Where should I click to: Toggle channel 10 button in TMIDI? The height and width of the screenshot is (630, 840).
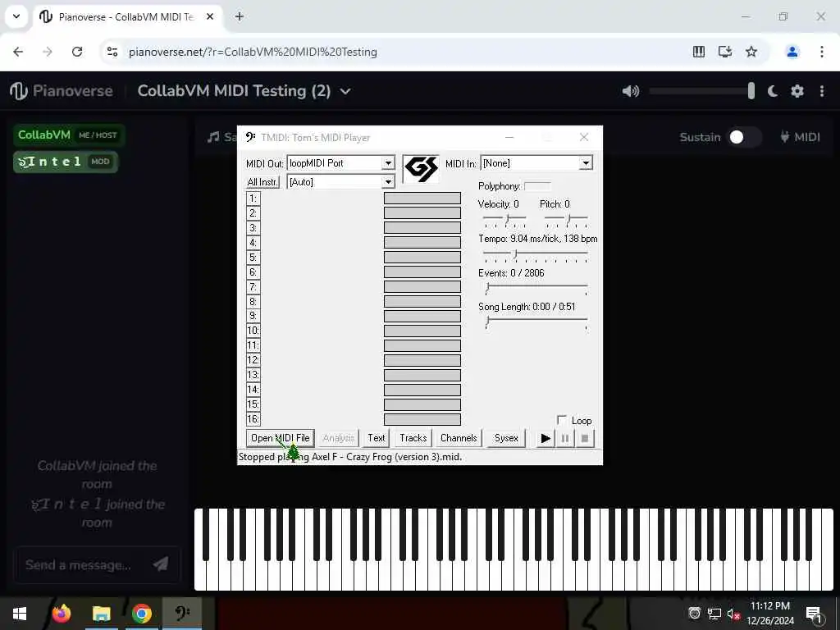(x=253, y=331)
